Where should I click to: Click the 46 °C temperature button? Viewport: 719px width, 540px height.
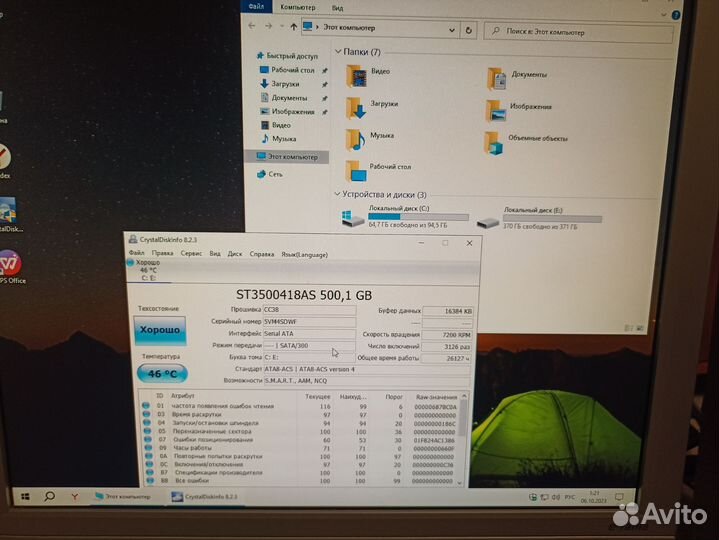[162, 374]
